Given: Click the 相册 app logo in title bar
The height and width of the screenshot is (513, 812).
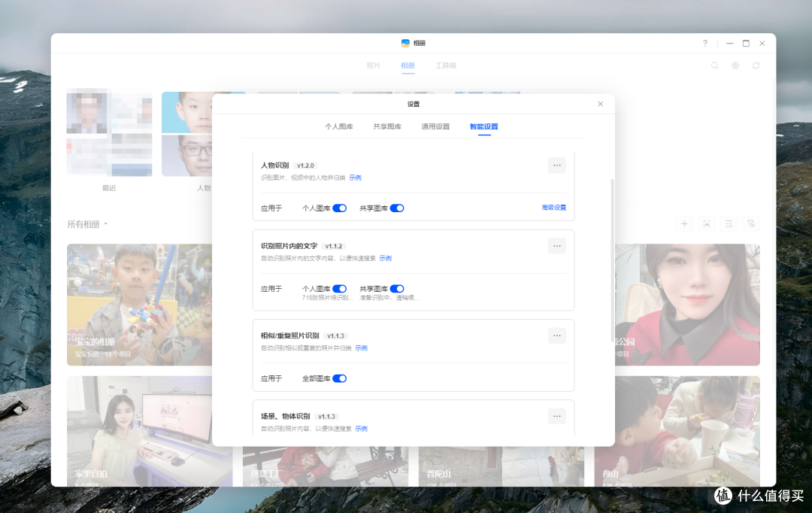Looking at the screenshot, I should 405,43.
